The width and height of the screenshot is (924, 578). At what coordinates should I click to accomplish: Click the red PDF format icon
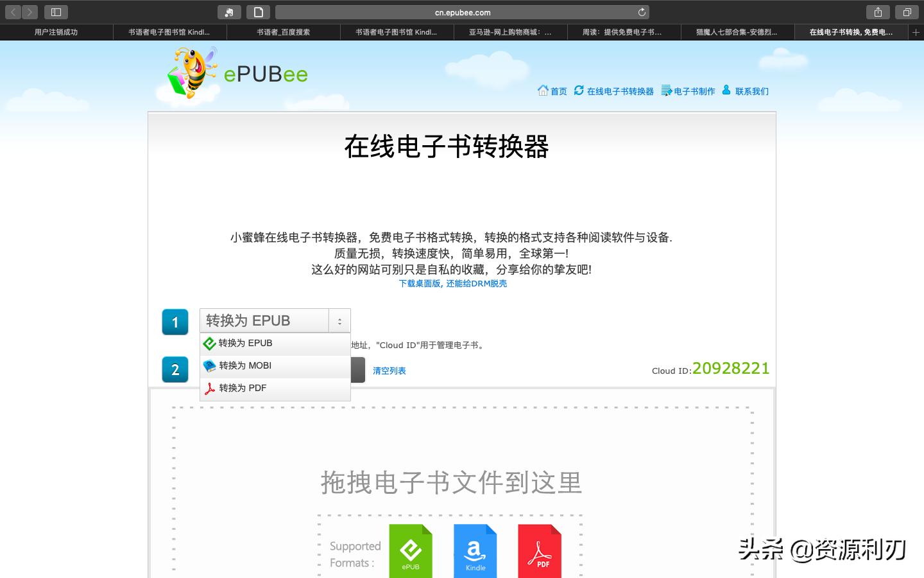coord(539,549)
